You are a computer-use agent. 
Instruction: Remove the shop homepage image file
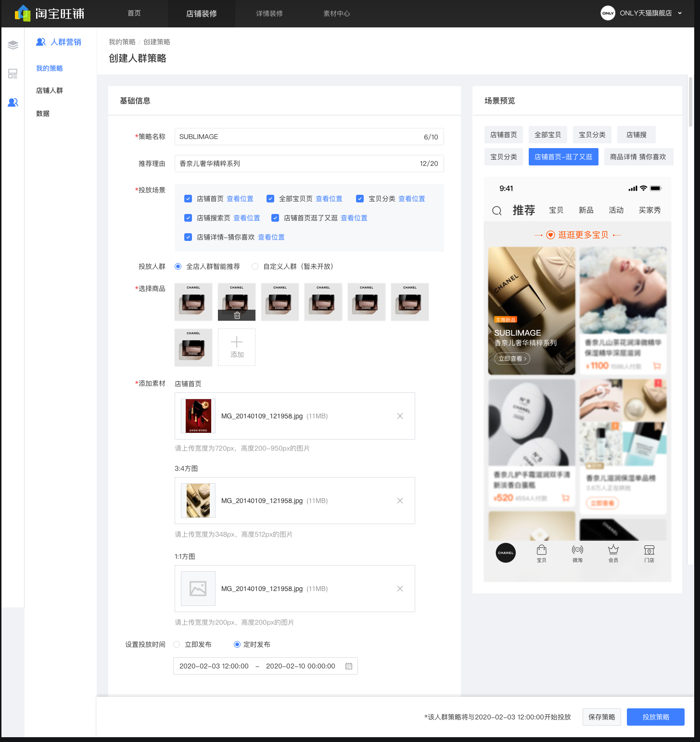[400, 416]
